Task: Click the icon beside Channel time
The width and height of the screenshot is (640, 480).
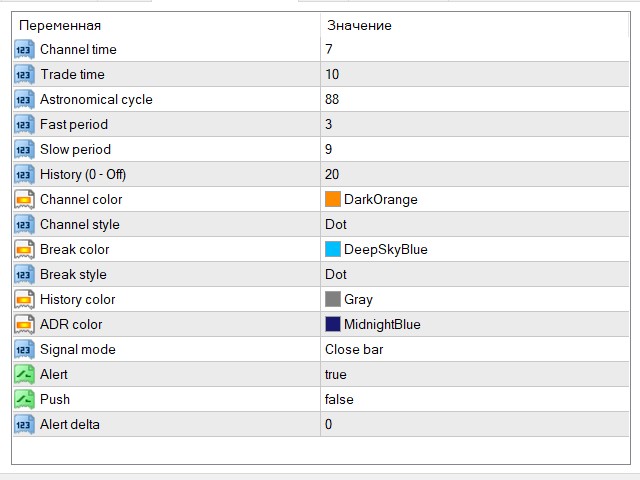Action: (x=24, y=49)
